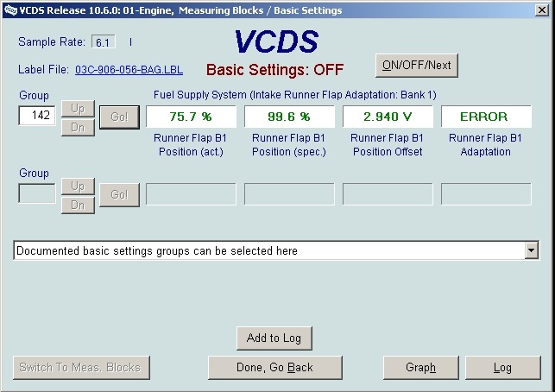Select the 99.6 % specified position value
Image resolution: width=555 pixels, height=392 pixels.
click(x=289, y=117)
